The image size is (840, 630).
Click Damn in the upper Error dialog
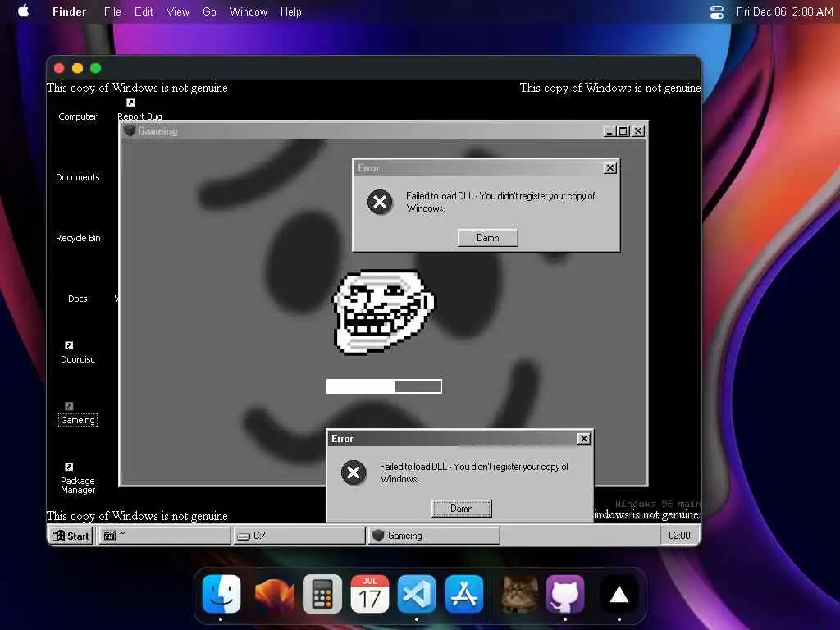(487, 238)
